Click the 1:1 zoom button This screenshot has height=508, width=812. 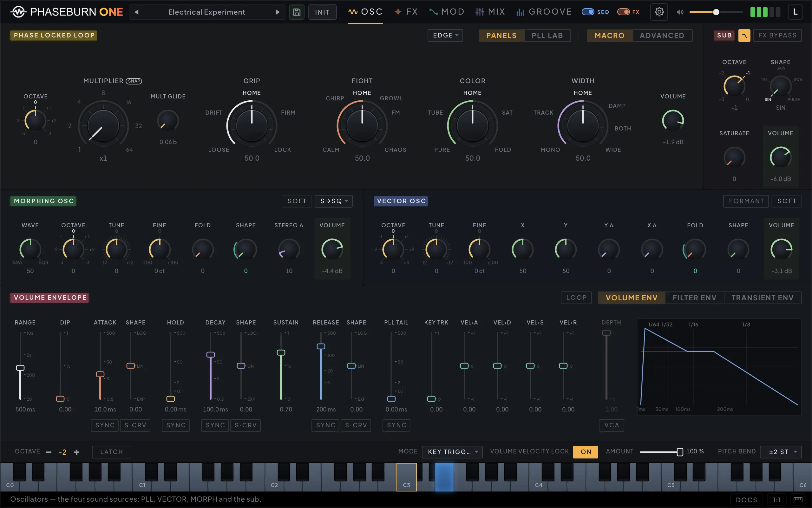coord(776,500)
